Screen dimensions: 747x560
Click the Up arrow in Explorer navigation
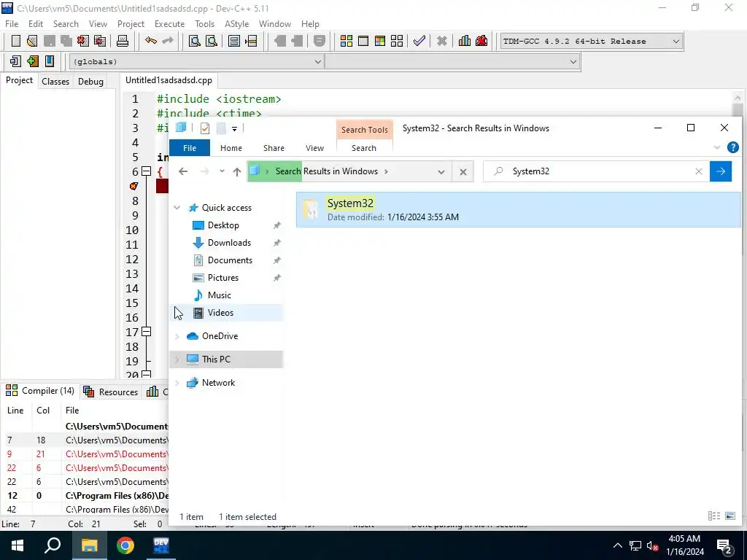tap(237, 171)
